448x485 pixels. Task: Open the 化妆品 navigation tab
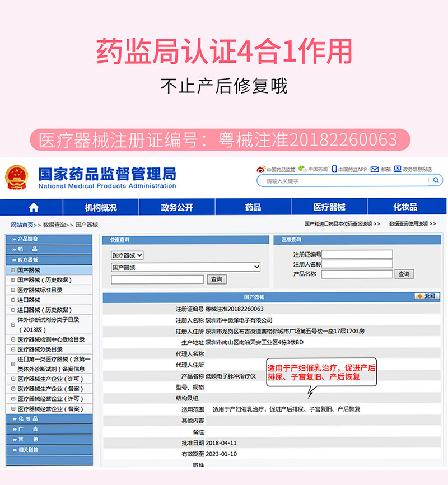coord(405,207)
